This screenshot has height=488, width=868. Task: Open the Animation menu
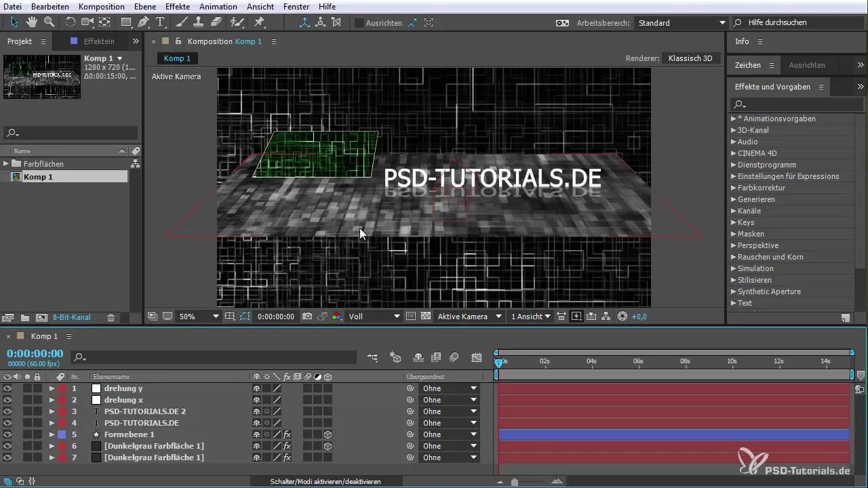(218, 6)
